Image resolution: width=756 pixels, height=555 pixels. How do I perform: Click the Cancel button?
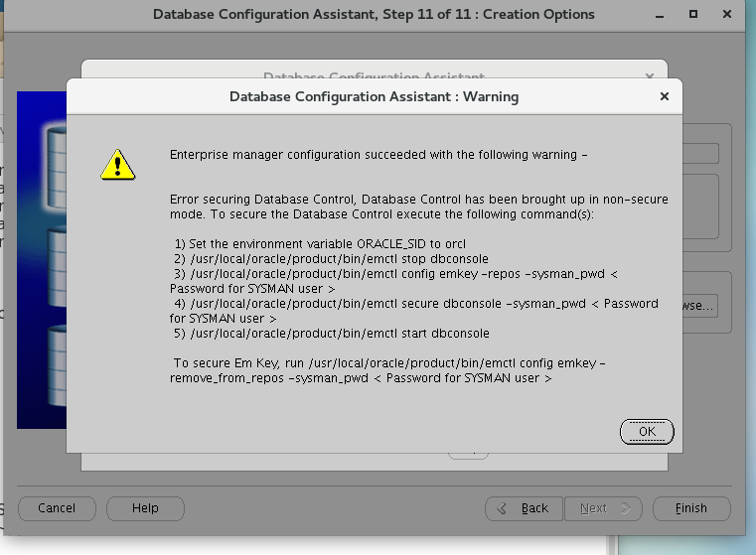(57, 508)
